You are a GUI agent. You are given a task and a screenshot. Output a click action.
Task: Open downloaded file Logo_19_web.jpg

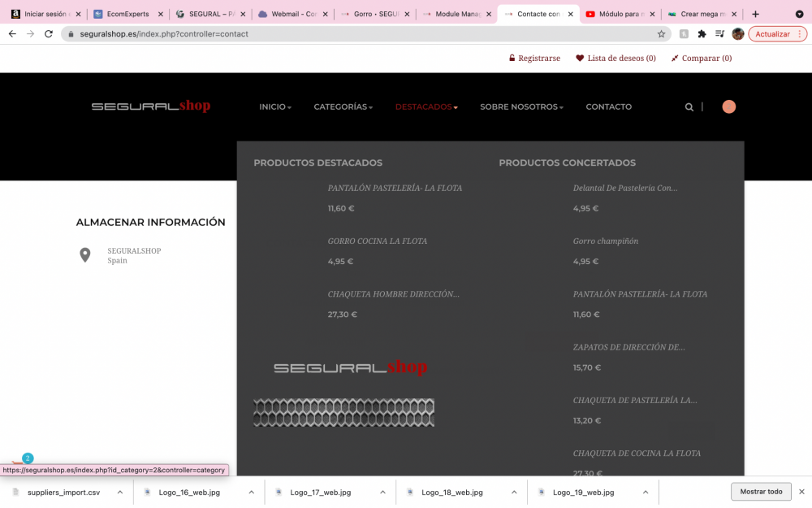click(x=583, y=492)
